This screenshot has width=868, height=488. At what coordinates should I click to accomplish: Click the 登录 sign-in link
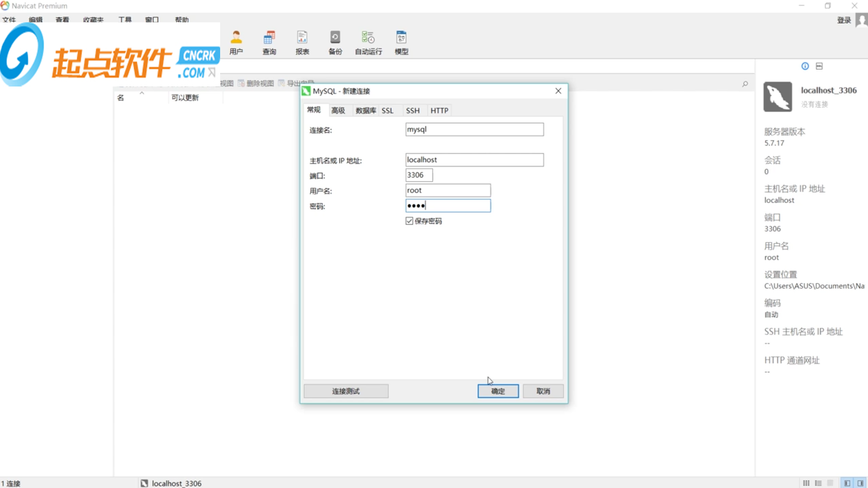[844, 20]
